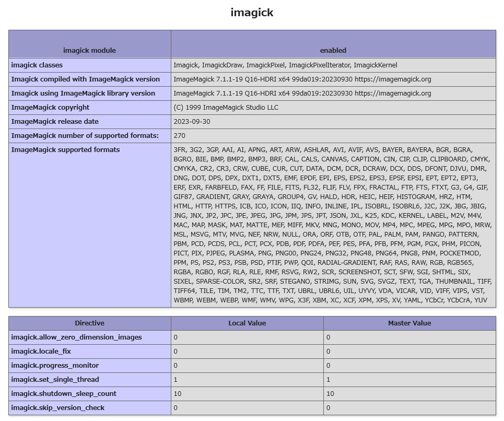This screenshot has height=421, width=504.
Task: Click the compiled ImageMagick version URL text
Action: pos(393,79)
